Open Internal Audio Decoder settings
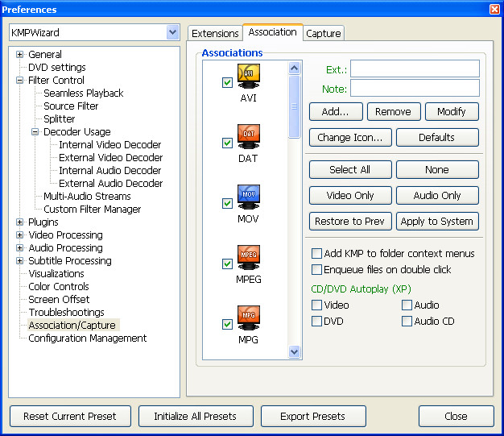 coord(110,170)
